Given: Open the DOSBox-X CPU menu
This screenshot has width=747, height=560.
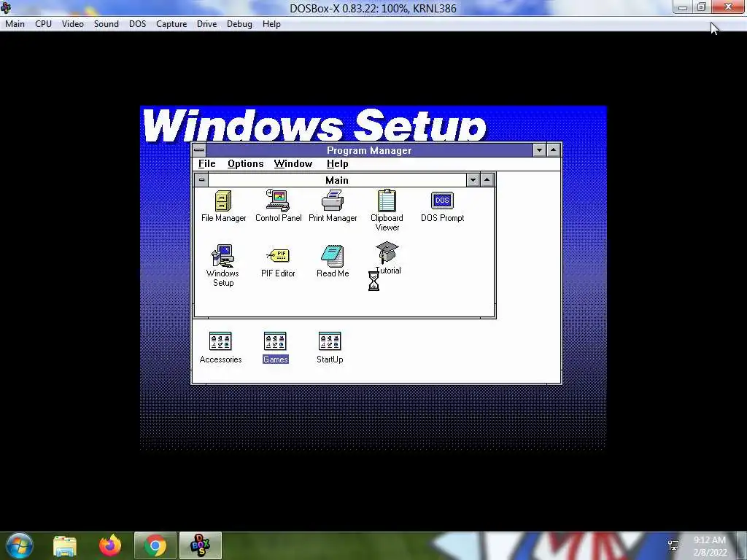Looking at the screenshot, I should coord(43,24).
